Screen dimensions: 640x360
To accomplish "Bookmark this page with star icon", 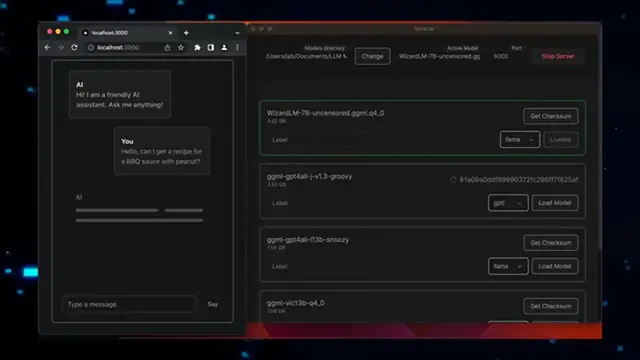I will pos(181,48).
